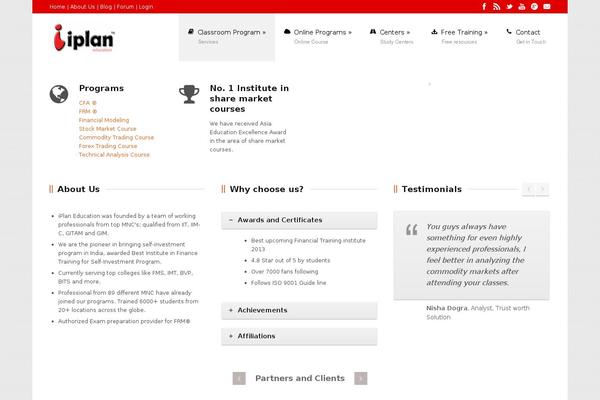
Task: Click the email envelope icon
Action: tap(547, 7)
